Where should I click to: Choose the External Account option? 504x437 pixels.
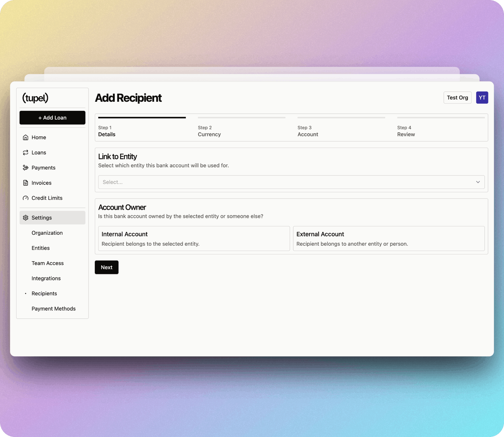(x=389, y=238)
